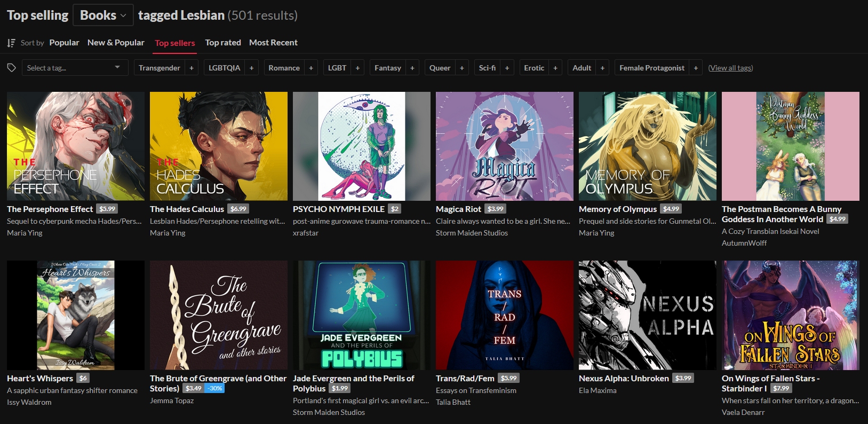Click the sort icon beside Sort by
This screenshot has width=868, height=424.
(x=11, y=43)
